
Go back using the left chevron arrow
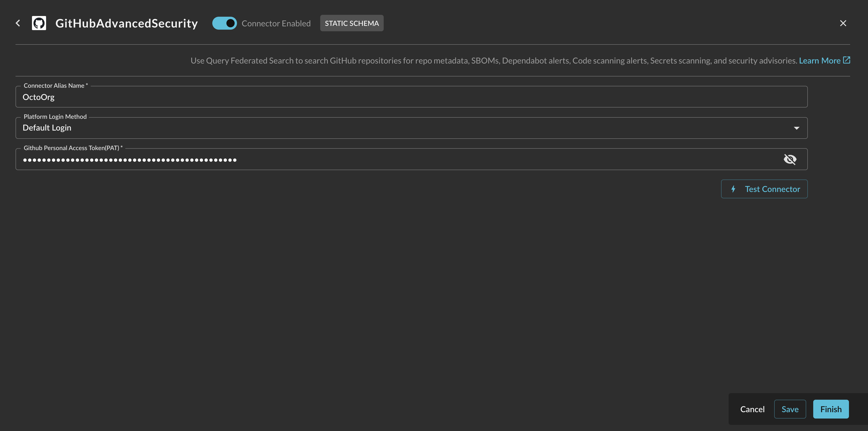[18, 23]
